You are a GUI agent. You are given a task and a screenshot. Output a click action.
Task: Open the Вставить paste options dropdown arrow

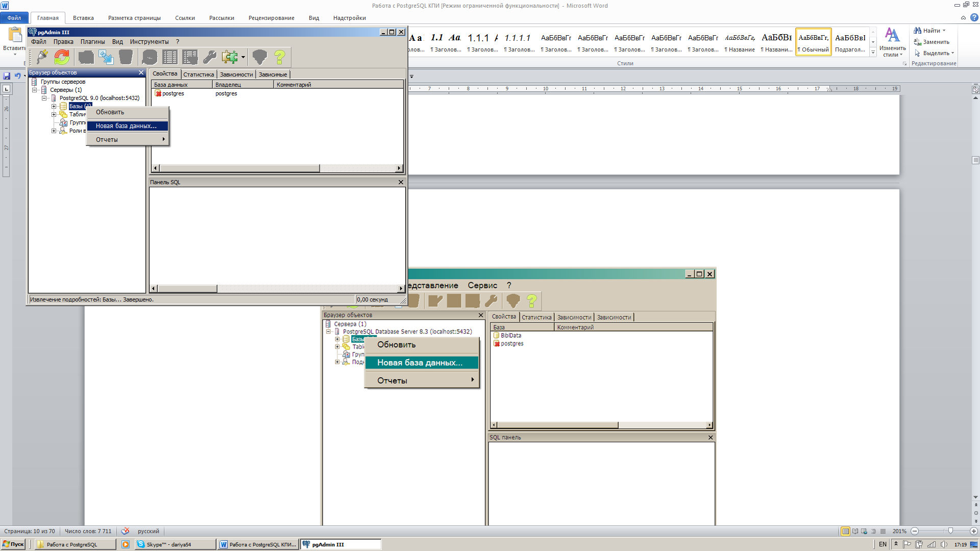coord(15,55)
